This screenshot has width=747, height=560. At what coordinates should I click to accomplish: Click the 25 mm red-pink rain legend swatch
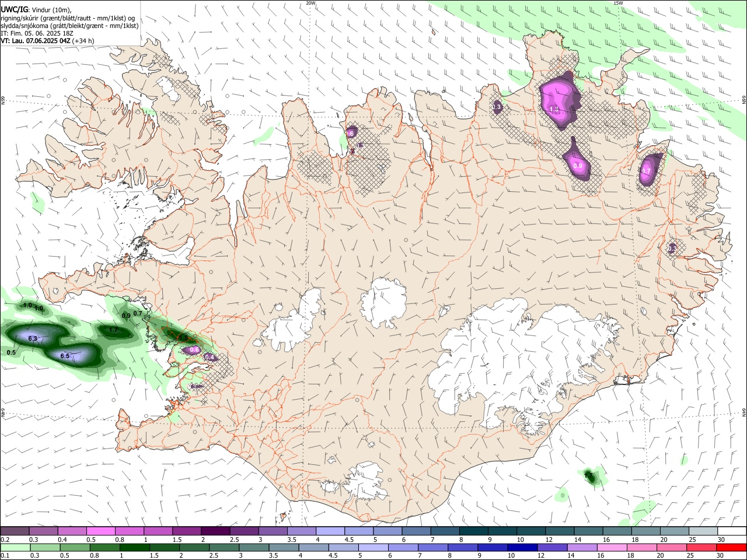coord(701,547)
